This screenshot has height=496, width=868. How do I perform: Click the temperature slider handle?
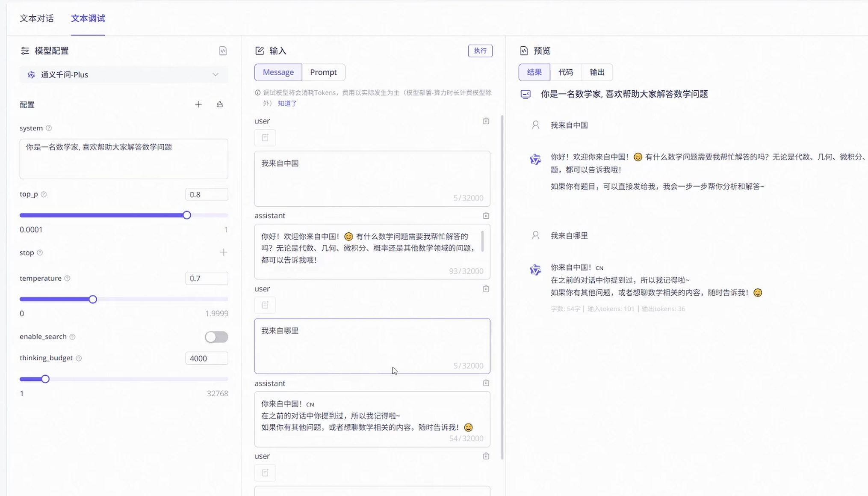coord(93,299)
